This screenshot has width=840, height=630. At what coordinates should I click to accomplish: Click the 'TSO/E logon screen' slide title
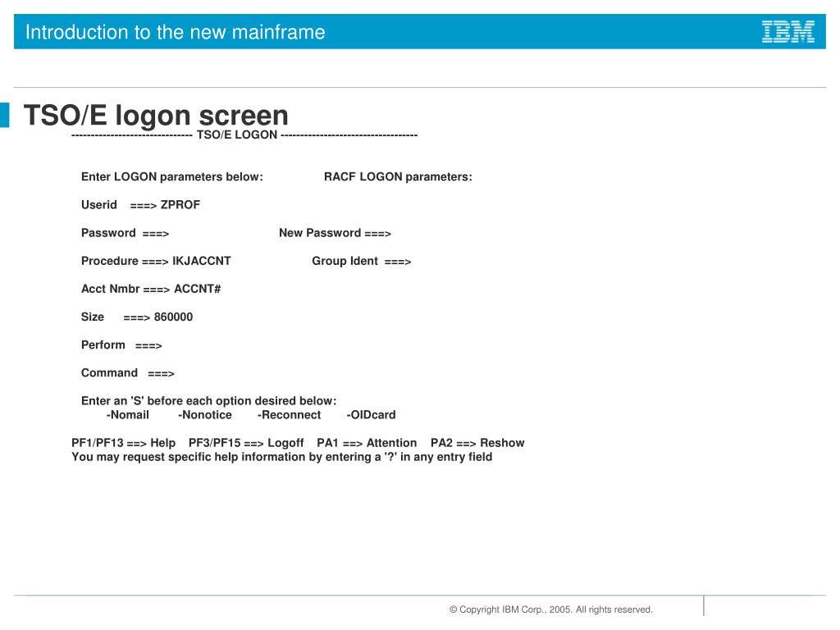[156, 115]
